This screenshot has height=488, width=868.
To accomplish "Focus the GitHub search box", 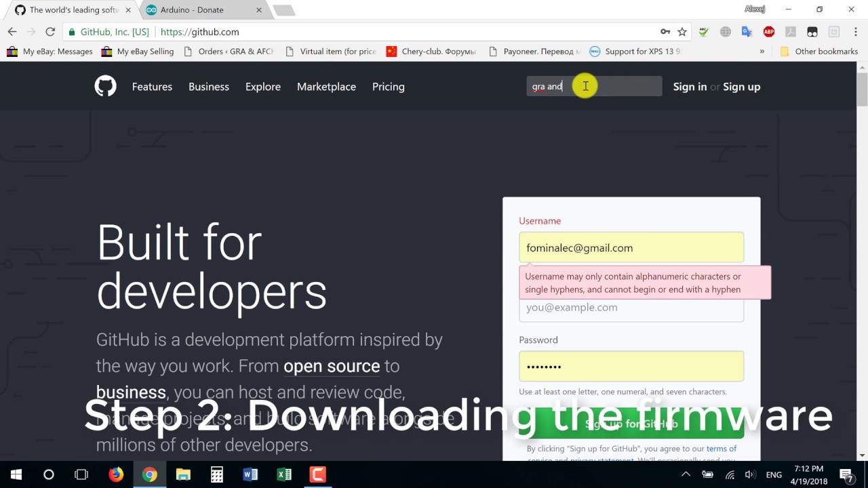I will (594, 86).
